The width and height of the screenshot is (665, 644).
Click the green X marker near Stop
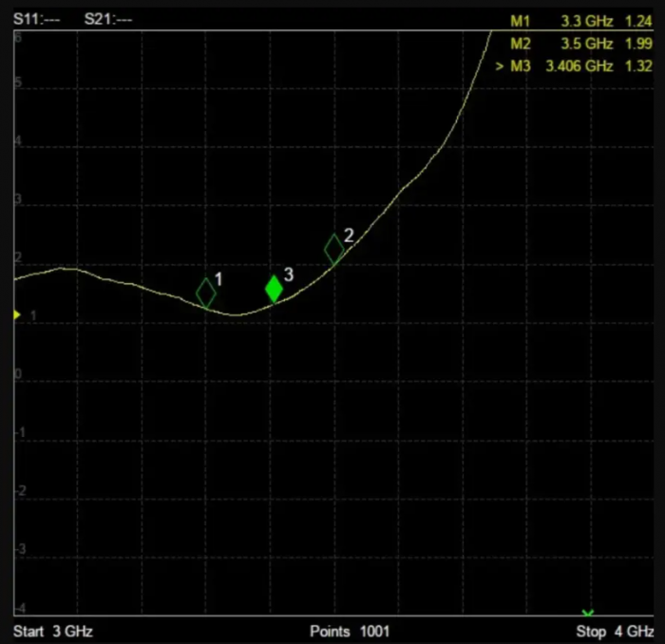(588, 613)
